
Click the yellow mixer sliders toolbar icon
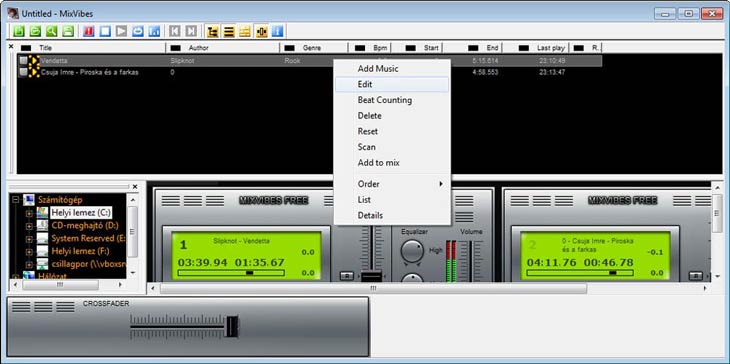click(x=245, y=31)
